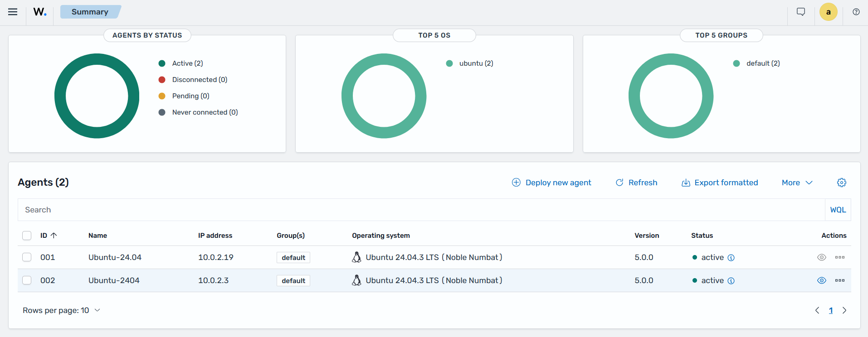Image resolution: width=868 pixels, height=337 pixels.
Task: Click the Linux penguin icon for Ubuntu-24.04
Action: pyautogui.click(x=357, y=257)
